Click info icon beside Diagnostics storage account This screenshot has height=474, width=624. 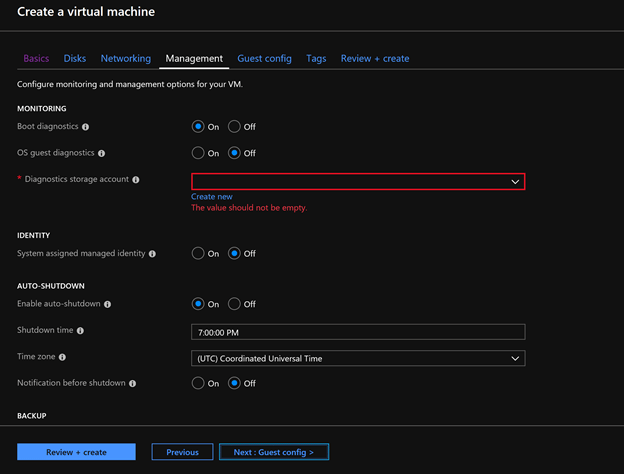click(x=136, y=180)
